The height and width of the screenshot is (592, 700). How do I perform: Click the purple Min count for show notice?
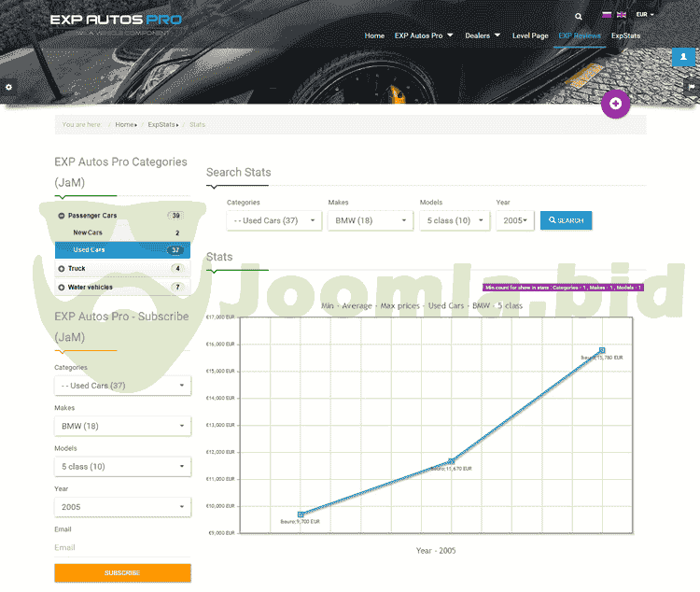pos(563,288)
